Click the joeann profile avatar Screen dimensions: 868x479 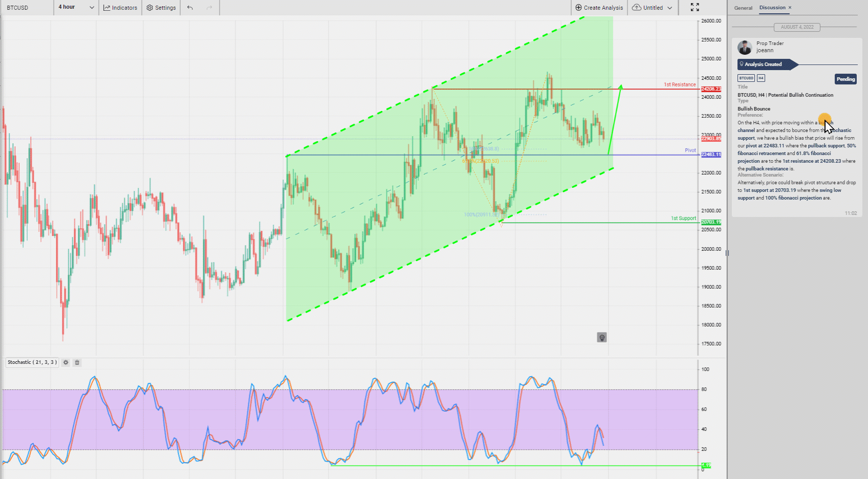[x=745, y=48]
